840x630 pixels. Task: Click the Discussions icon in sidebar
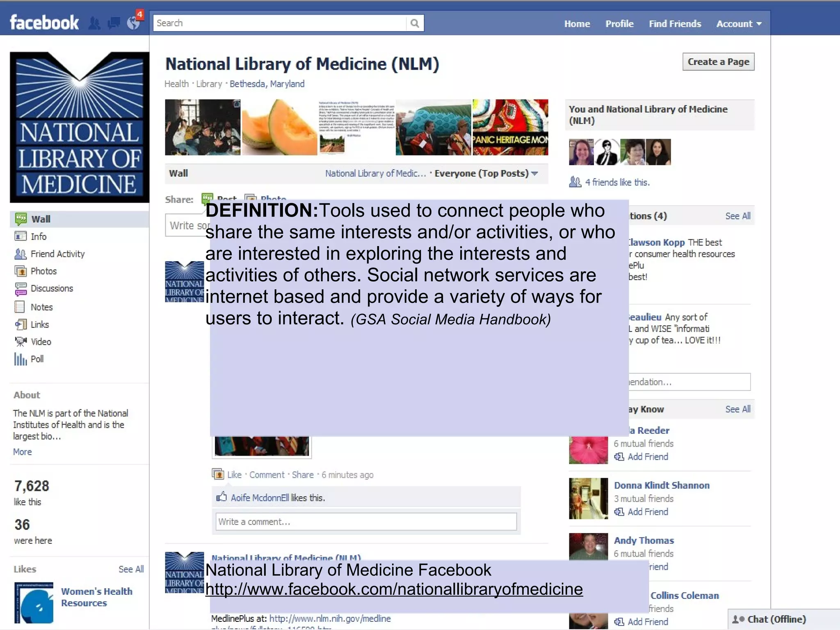[x=21, y=289]
